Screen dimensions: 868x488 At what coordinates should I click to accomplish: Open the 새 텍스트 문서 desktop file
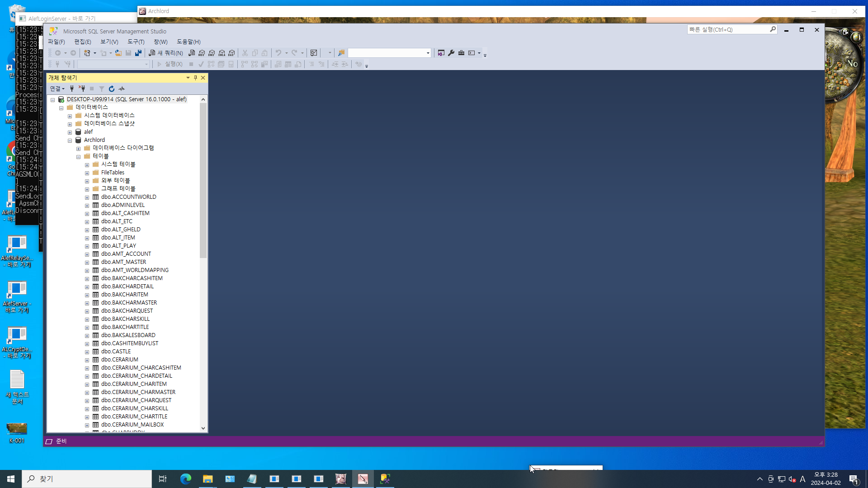pyautogui.click(x=17, y=387)
